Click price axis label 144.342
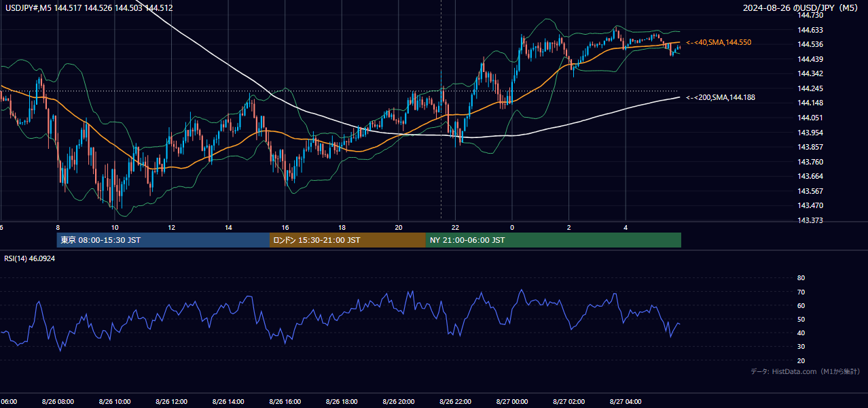 pyautogui.click(x=810, y=73)
